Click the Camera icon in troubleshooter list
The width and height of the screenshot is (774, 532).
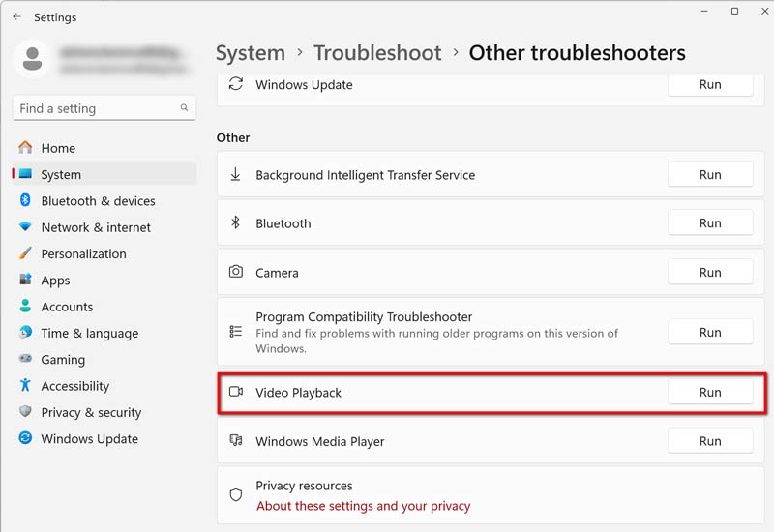pyautogui.click(x=236, y=272)
